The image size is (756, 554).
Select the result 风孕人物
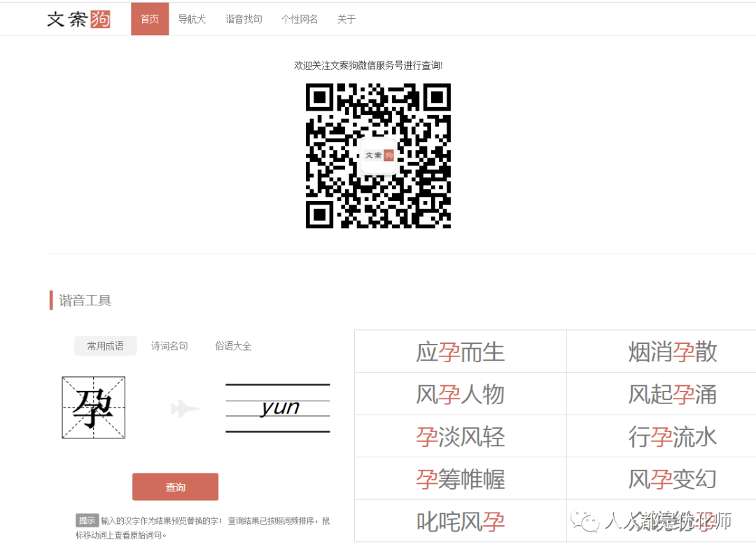tap(461, 394)
